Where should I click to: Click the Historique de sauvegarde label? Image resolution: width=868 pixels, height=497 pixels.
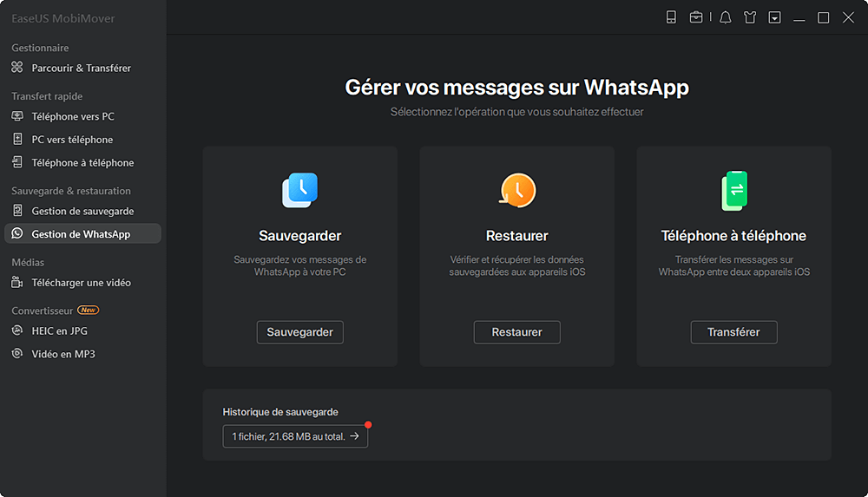click(x=280, y=412)
